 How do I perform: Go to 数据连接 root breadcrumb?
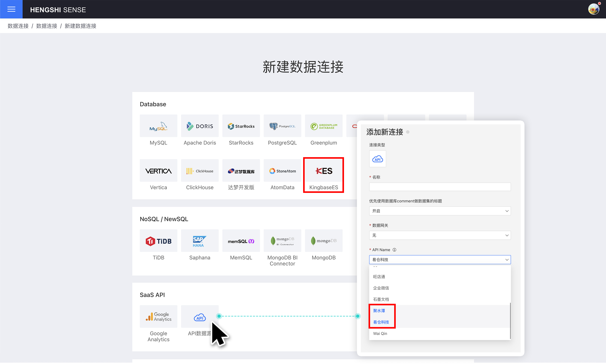[18, 26]
